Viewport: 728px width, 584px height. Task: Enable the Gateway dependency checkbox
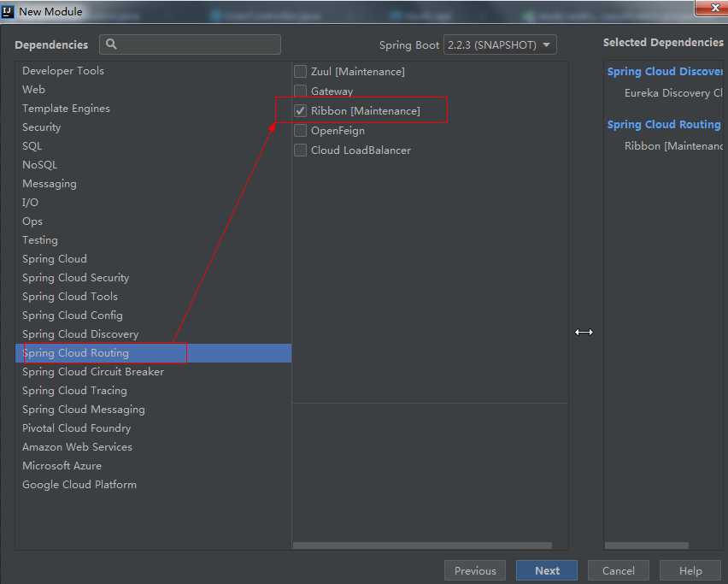click(301, 91)
